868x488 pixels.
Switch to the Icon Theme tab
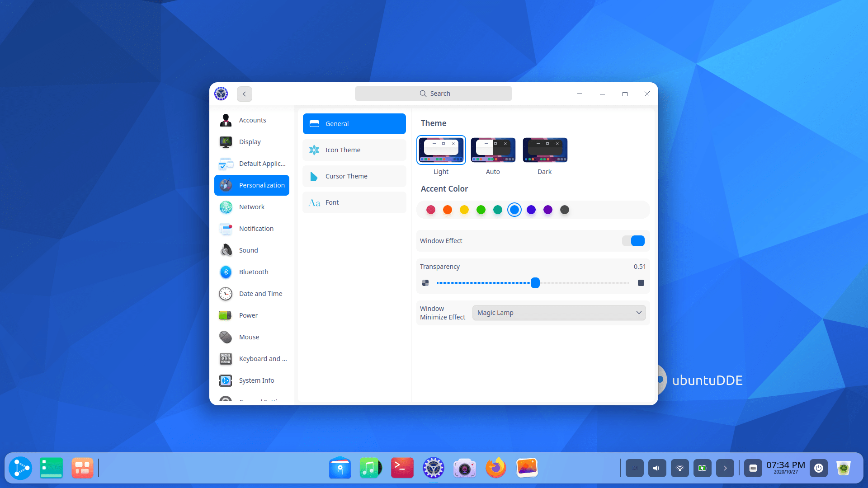point(354,150)
